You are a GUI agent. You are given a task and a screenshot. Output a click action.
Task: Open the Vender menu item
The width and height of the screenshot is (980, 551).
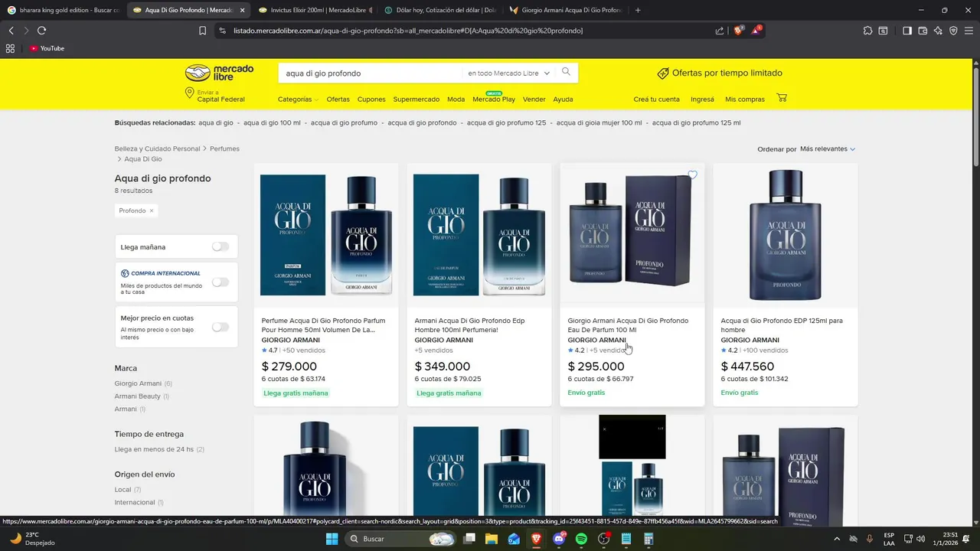[x=534, y=99]
